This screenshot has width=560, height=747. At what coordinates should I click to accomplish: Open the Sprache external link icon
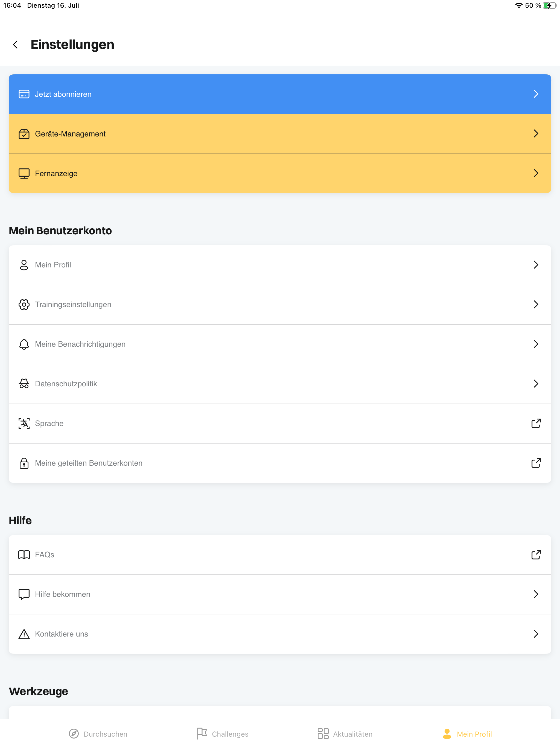(x=536, y=423)
